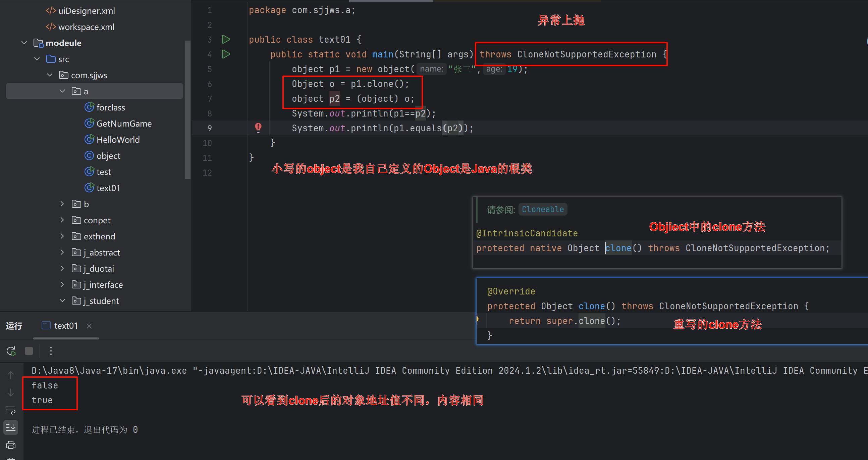868x460 pixels.
Task: Click run gutter arrow beside class text01
Action: [x=226, y=40]
